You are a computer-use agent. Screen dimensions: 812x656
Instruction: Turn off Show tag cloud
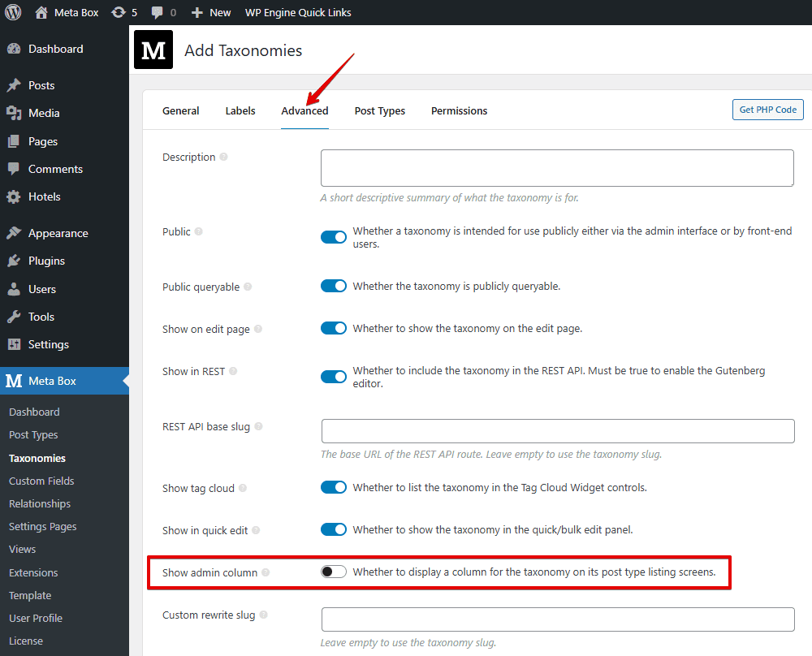coord(333,487)
